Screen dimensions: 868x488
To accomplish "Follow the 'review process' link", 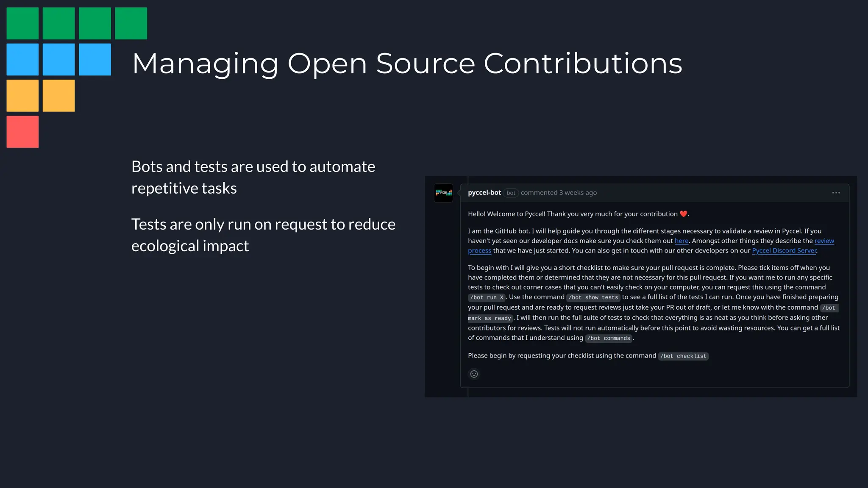I will [824, 241].
